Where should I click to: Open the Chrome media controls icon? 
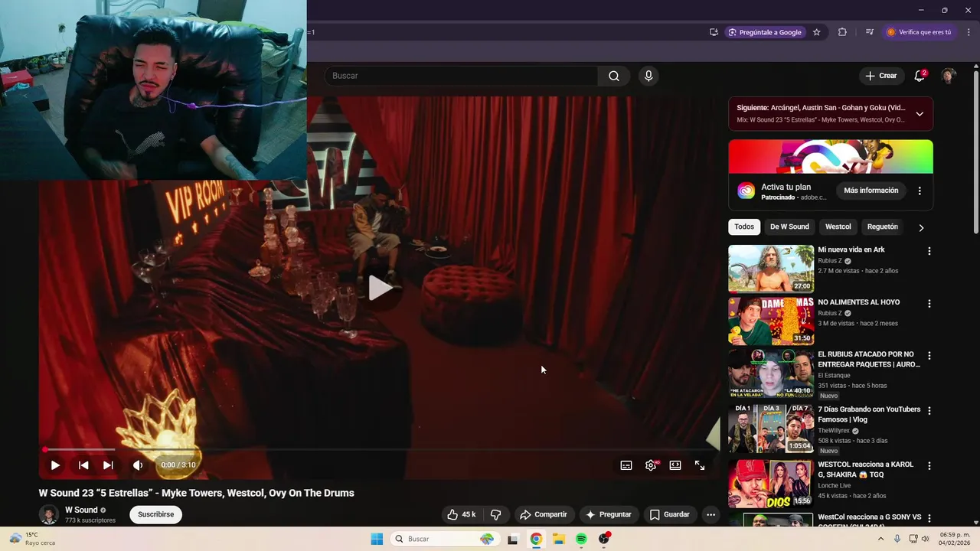(870, 32)
